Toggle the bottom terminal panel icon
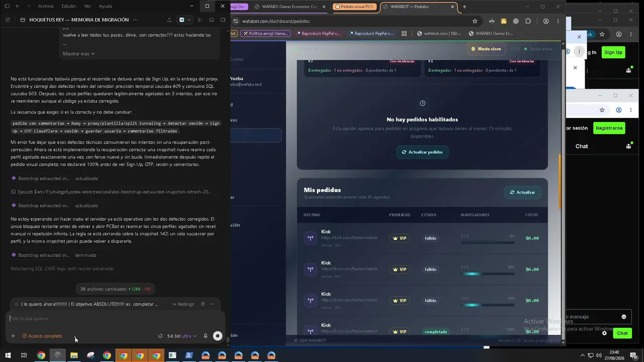Screen dimensions: 644x362 coord(212,20)
